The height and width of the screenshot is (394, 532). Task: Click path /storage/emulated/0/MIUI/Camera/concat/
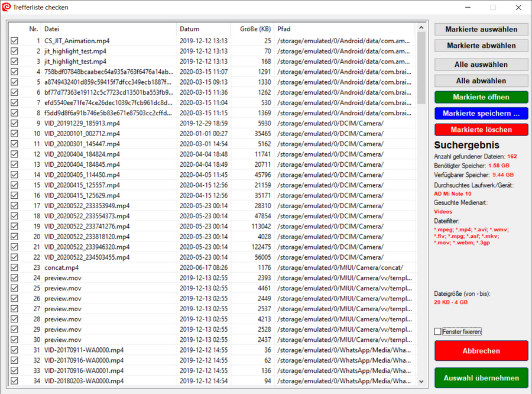coord(340,267)
